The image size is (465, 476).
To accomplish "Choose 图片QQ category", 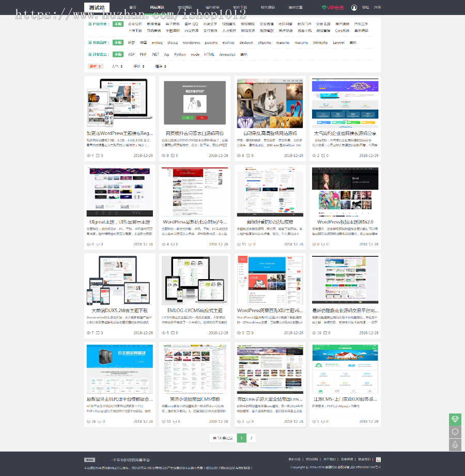I will [x=191, y=24].
